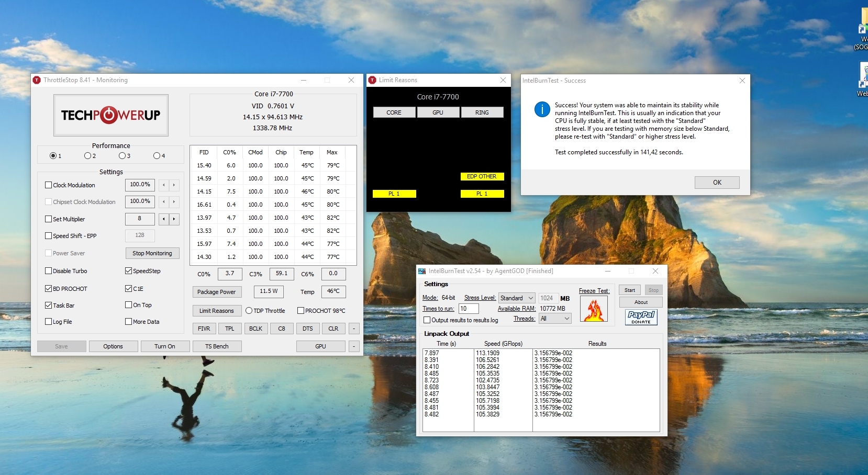
Task: Open the Stress Level dropdown
Action: click(x=517, y=298)
